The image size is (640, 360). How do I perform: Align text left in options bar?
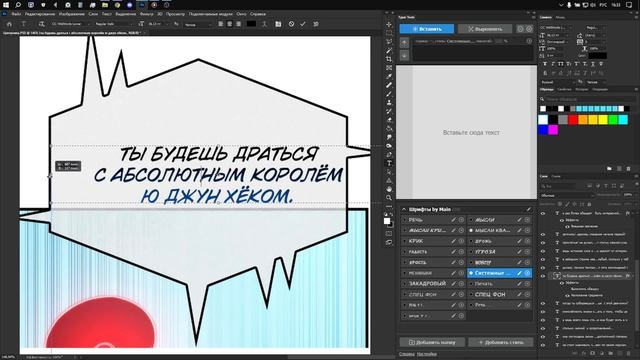point(220,24)
